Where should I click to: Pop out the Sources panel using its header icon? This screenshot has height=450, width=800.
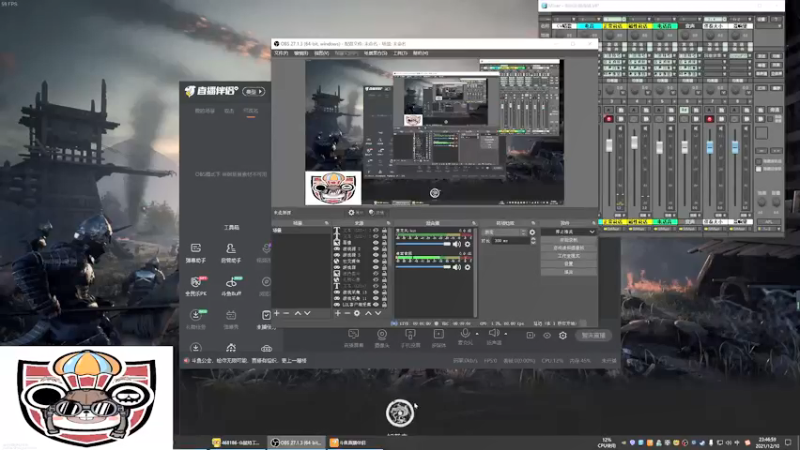point(388,223)
